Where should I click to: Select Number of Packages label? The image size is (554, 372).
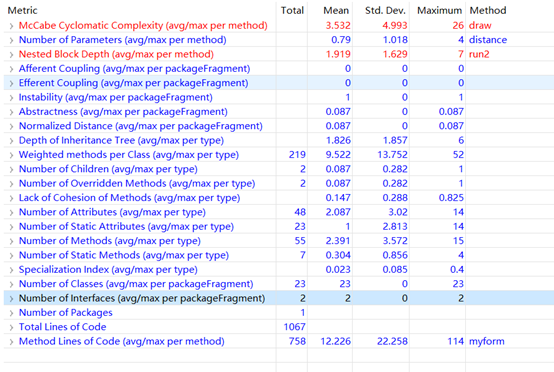point(66,312)
